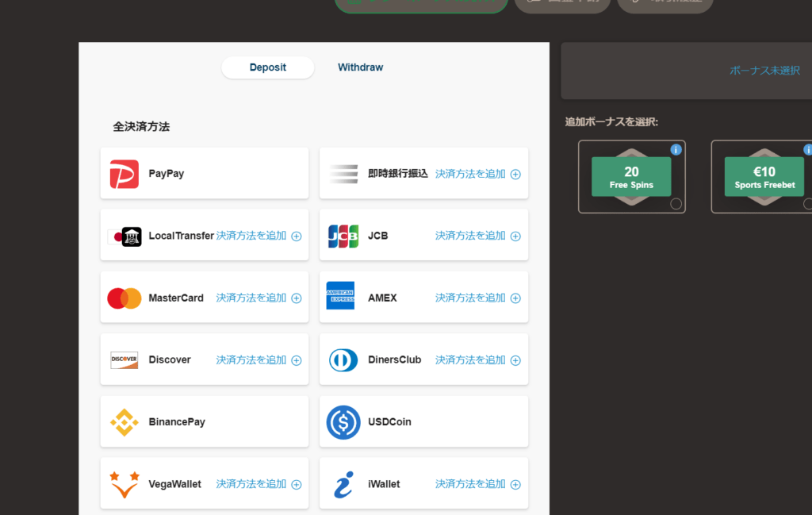
Task: Click plus icon in MasterCard row
Action: coord(297,298)
